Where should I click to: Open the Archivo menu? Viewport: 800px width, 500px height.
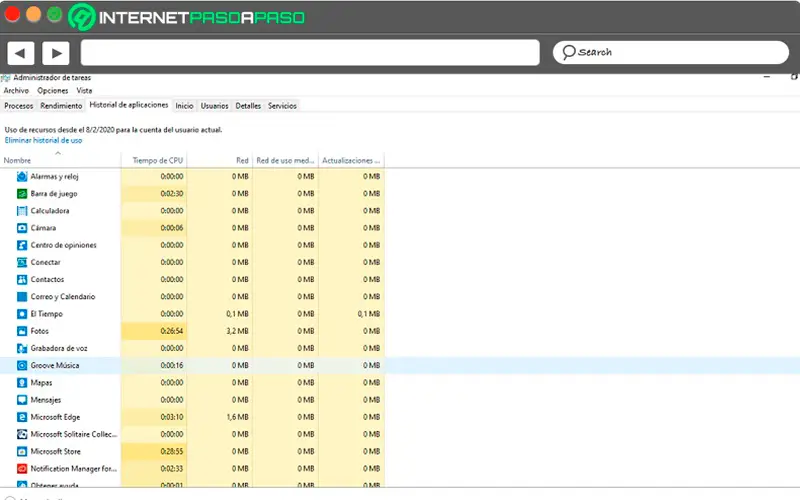pyautogui.click(x=16, y=91)
